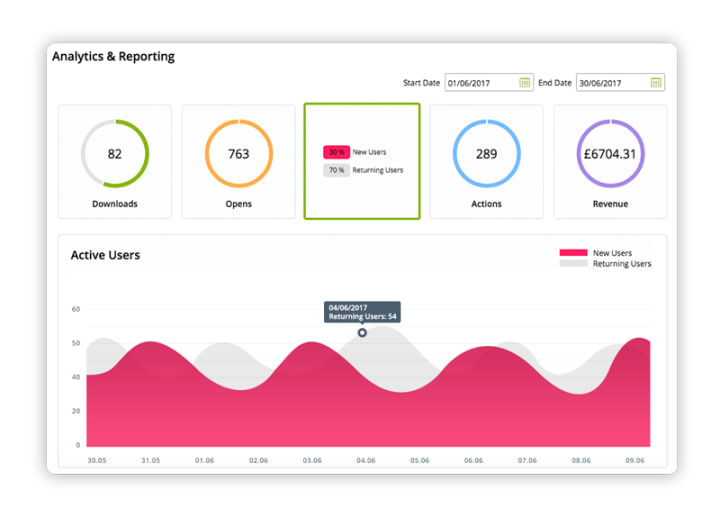This screenshot has height=518, width=720.
Task: Click the chart data point marker for 04/06/2017
Action: 362,332
